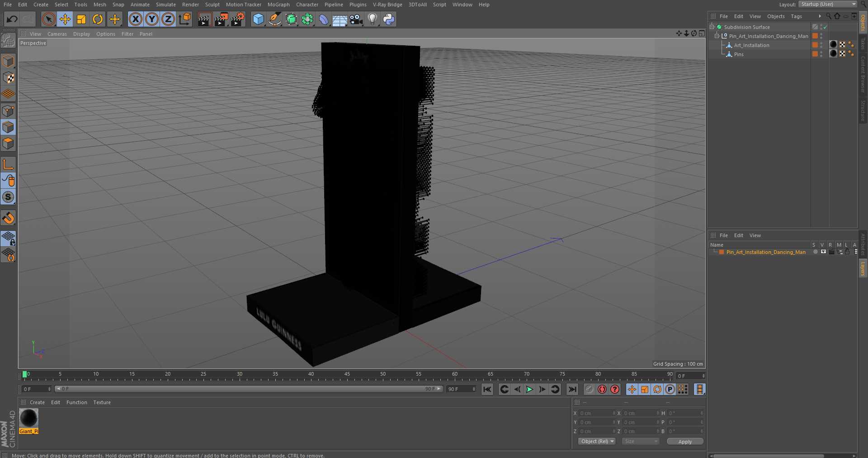This screenshot has width=868, height=458.
Task: Select the Giant_Pi material thumbnail
Action: pos(28,418)
